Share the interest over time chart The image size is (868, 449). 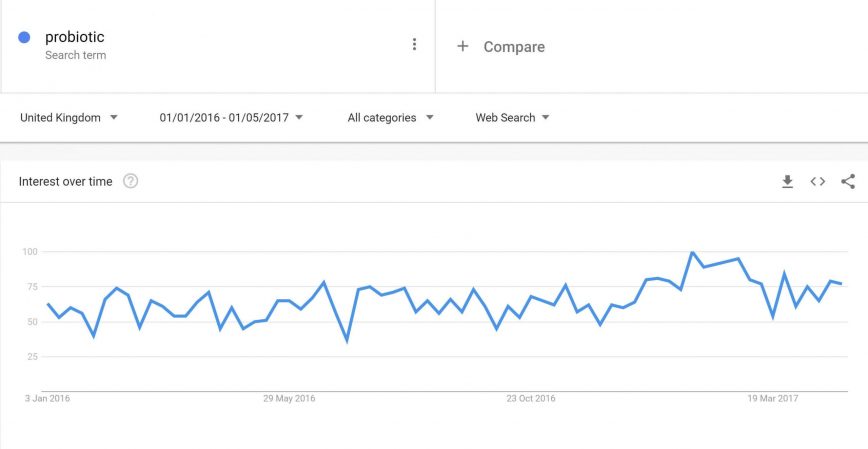click(x=848, y=181)
